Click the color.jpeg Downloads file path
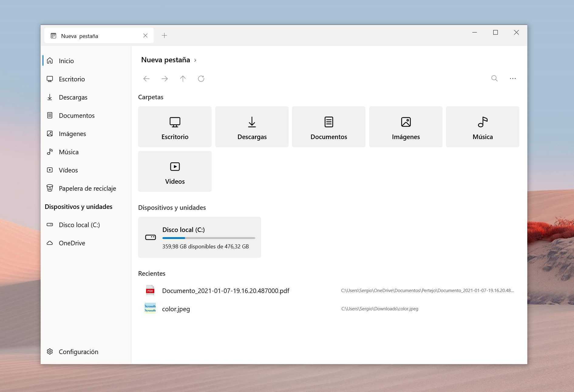 click(380, 309)
